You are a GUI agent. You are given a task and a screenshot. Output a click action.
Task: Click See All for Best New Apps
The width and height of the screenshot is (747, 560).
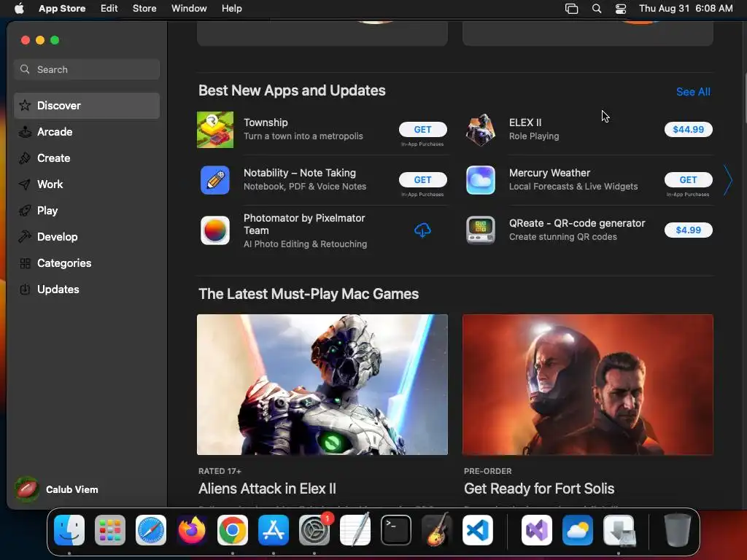[693, 92]
